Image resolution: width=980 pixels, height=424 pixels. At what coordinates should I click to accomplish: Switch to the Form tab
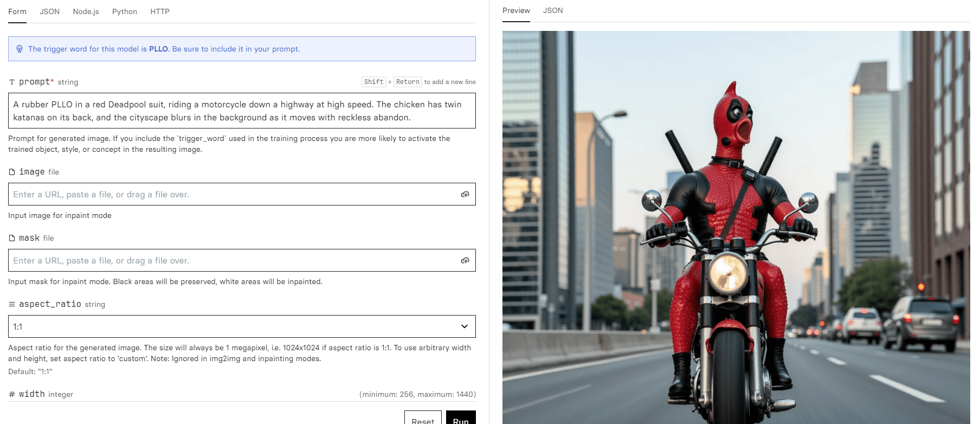17,11
